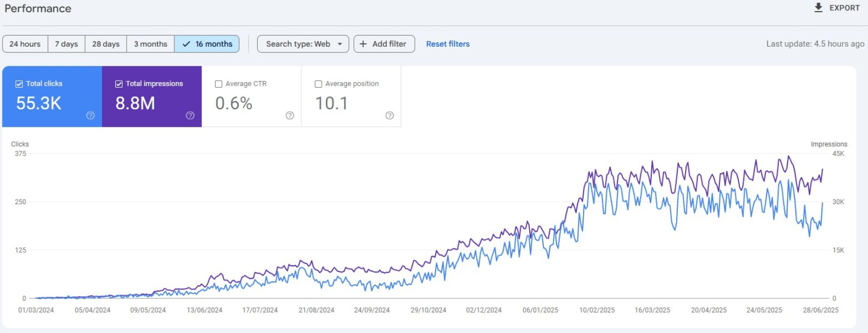Uncheck the Total impressions checkbox
The height and width of the screenshot is (333, 868).
[119, 84]
